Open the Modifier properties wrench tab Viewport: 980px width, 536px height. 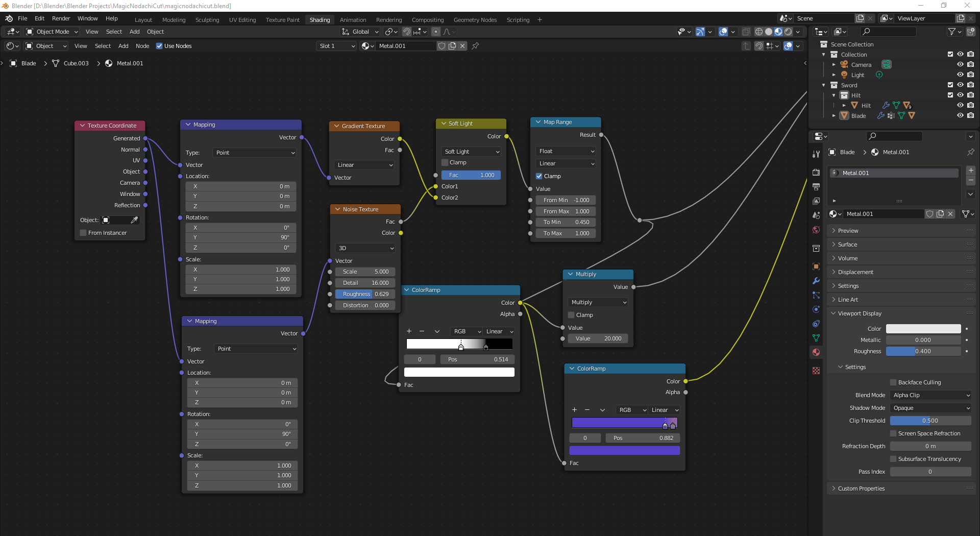pyautogui.click(x=816, y=281)
